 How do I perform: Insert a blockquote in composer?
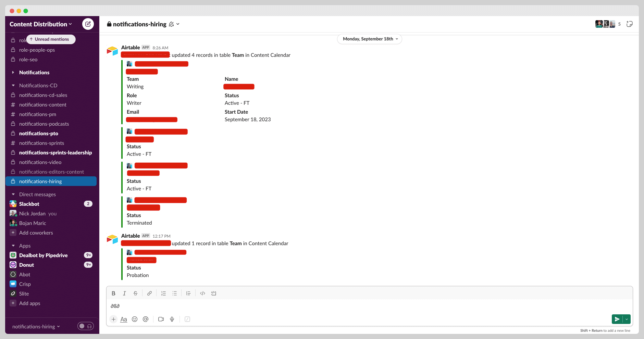click(188, 293)
